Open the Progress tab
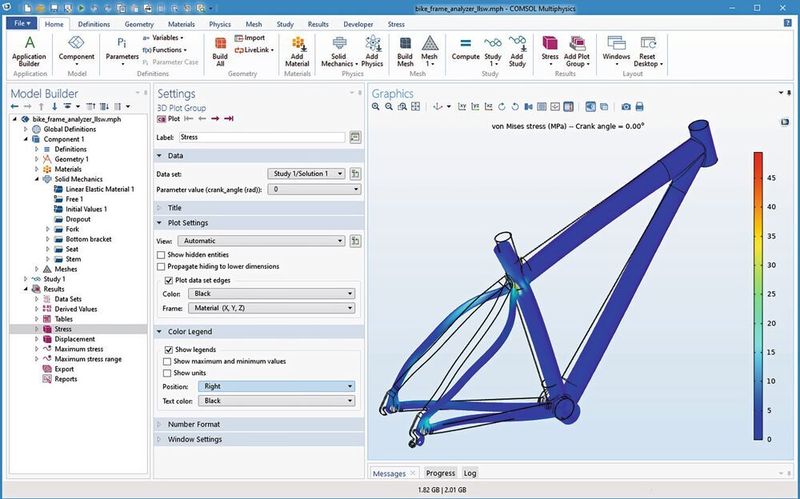Screen dimensions: 800x499 pos(440,473)
